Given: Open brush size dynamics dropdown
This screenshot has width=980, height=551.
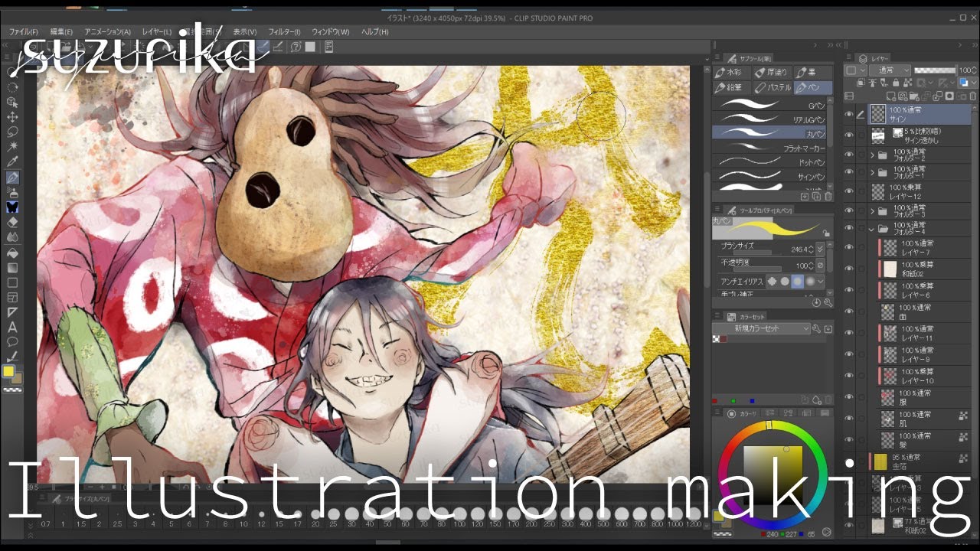Looking at the screenshot, I should [x=820, y=249].
